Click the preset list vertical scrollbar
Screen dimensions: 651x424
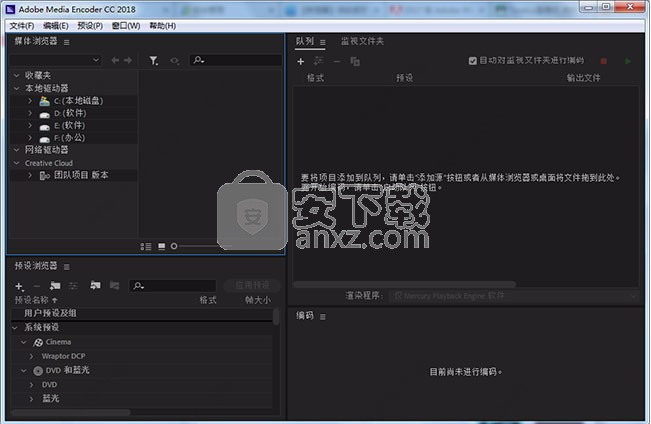(276, 316)
